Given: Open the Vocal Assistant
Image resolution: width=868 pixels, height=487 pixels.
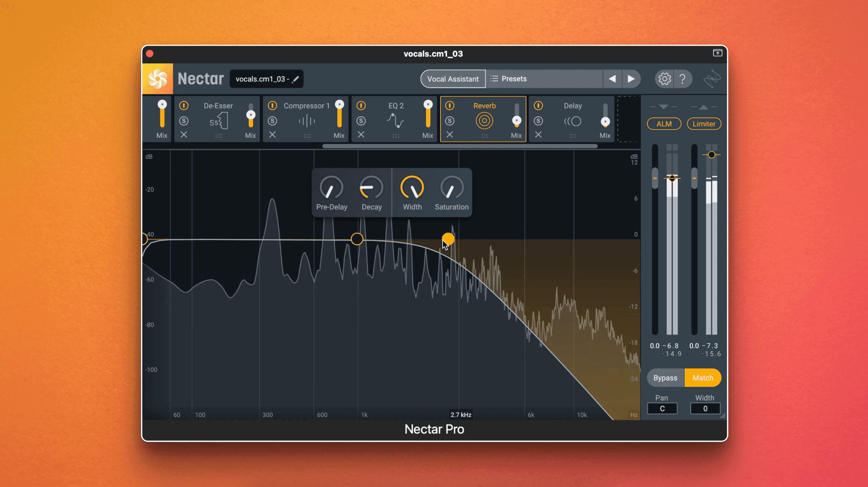Looking at the screenshot, I should click(x=453, y=79).
